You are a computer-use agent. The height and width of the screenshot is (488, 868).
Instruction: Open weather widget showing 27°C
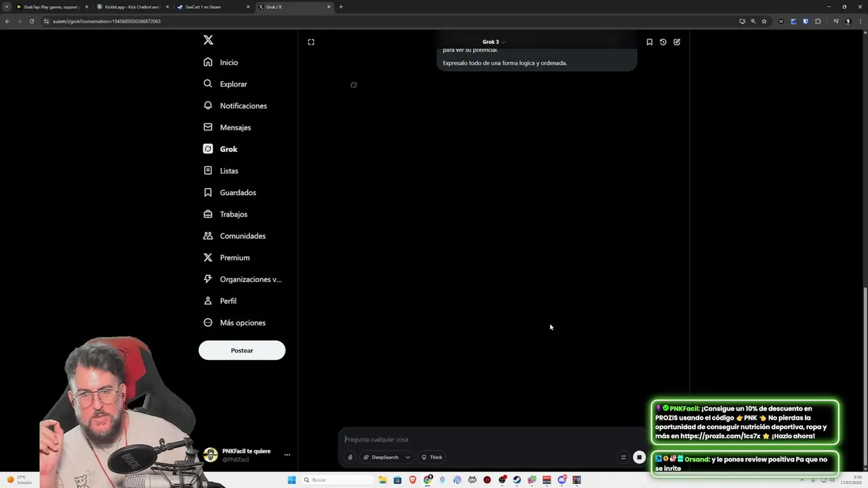[x=18, y=480]
